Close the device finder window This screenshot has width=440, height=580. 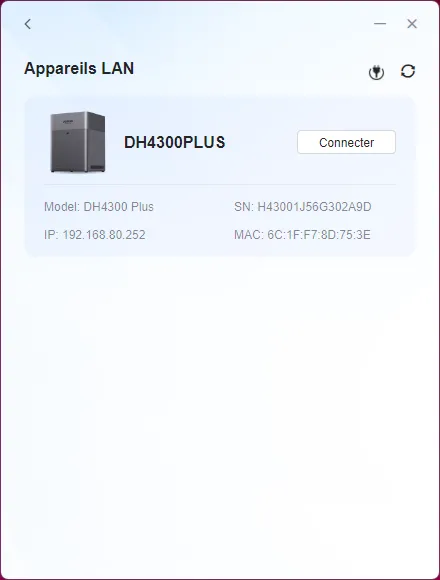[x=412, y=24]
